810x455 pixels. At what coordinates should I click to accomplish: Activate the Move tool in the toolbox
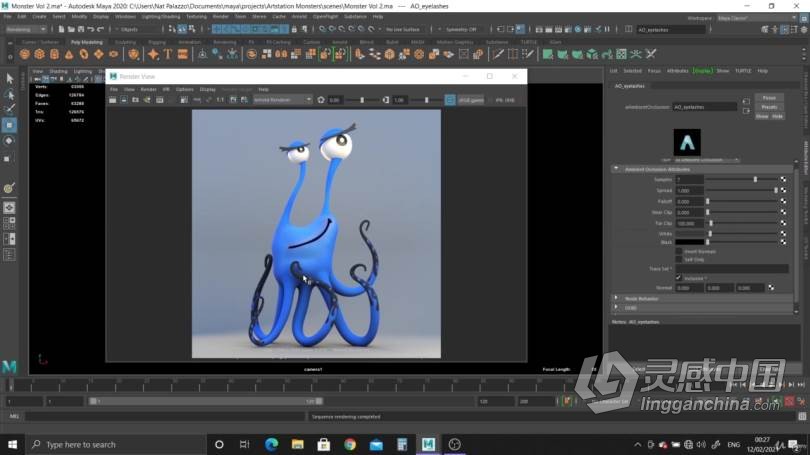[x=9, y=125]
